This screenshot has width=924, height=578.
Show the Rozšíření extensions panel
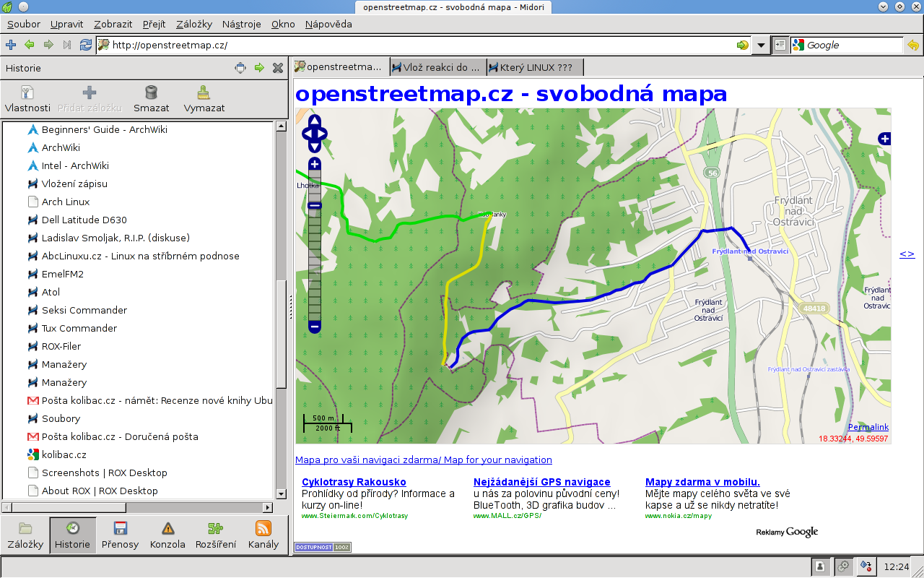click(216, 535)
